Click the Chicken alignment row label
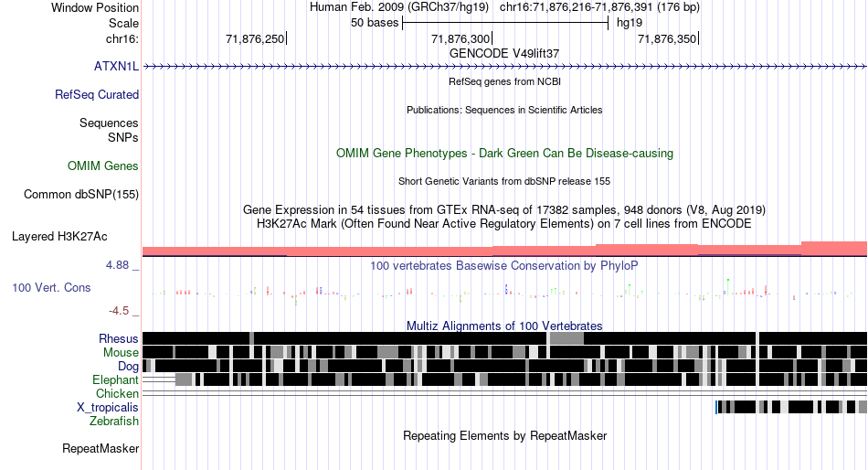Screen dimensions: 868x470 (x=117, y=393)
